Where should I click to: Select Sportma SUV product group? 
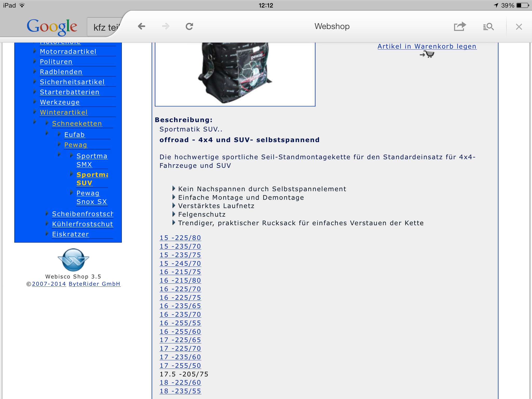tap(92, 179)
